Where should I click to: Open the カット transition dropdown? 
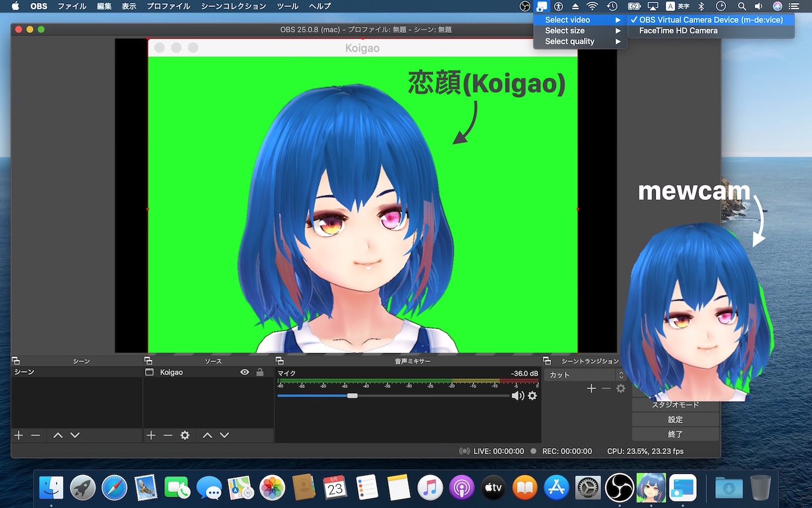click(585, 375)
